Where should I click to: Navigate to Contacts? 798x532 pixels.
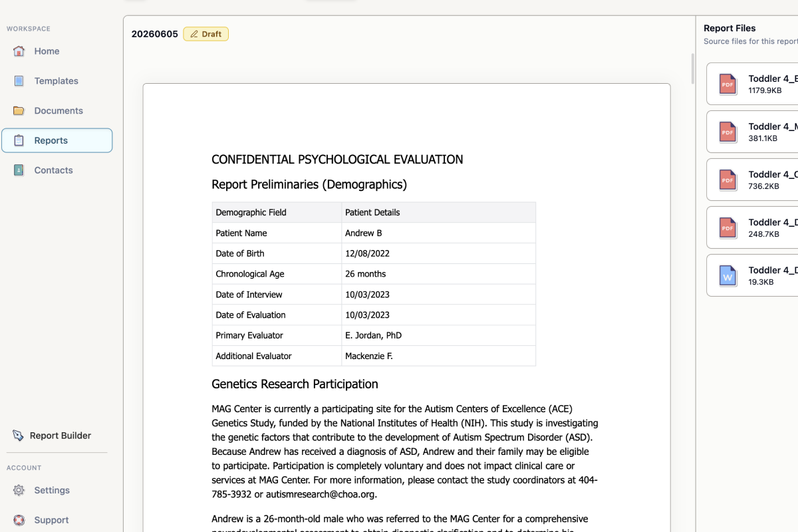pos(57,170)
